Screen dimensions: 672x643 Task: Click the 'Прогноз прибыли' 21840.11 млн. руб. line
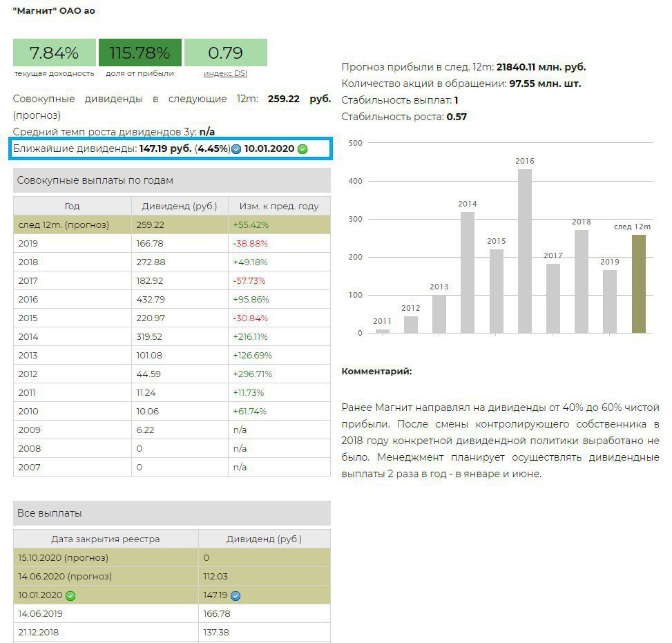(463, 67)
